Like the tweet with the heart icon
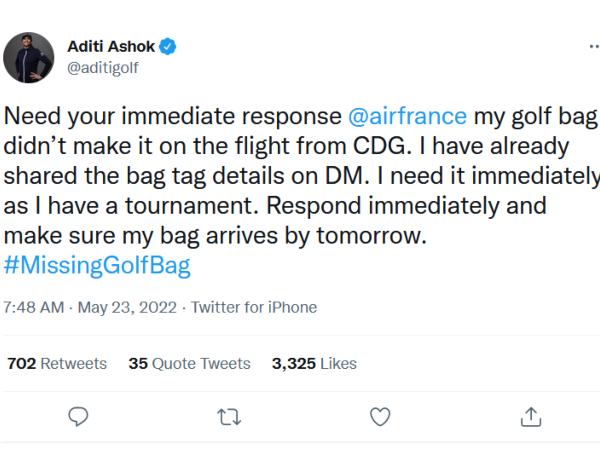 [380, 416]
